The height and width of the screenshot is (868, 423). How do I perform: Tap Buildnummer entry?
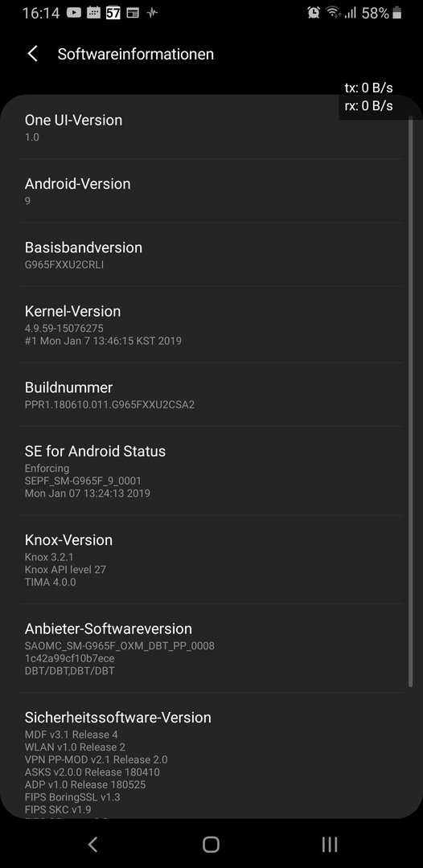pos(211,395)
